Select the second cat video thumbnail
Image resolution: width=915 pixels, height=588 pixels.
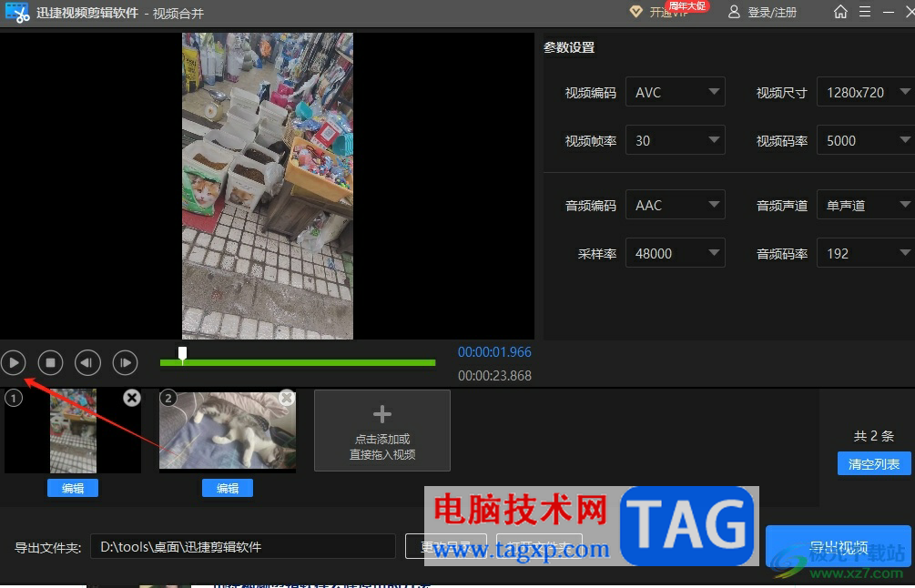[x=228, y=431]
